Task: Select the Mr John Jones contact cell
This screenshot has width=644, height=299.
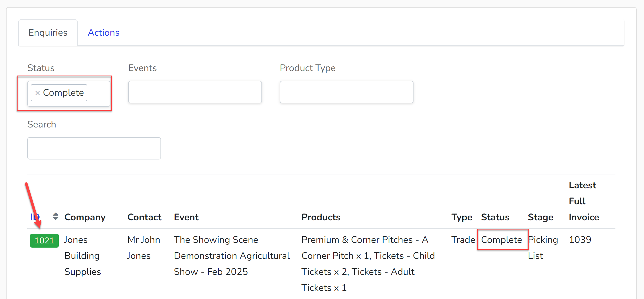Action: 144,248
